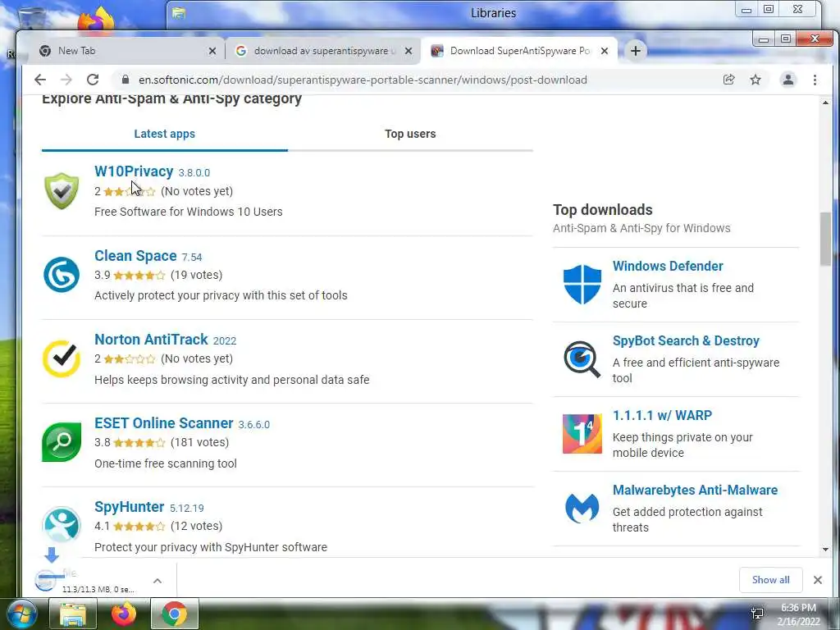The image size is (840, 630).
Task: Open Chrome's three-dot menu
Action: coord(815,80)
